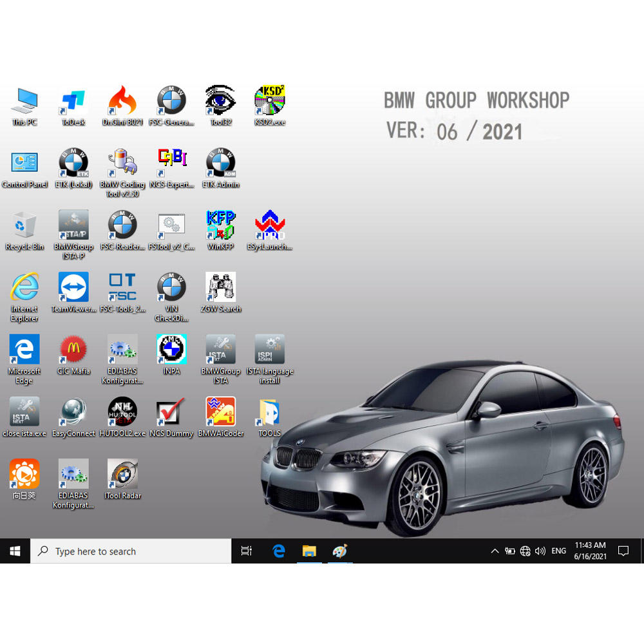Open EDIABAS Konfigurat... beside ITool Radar

point(73,484)
